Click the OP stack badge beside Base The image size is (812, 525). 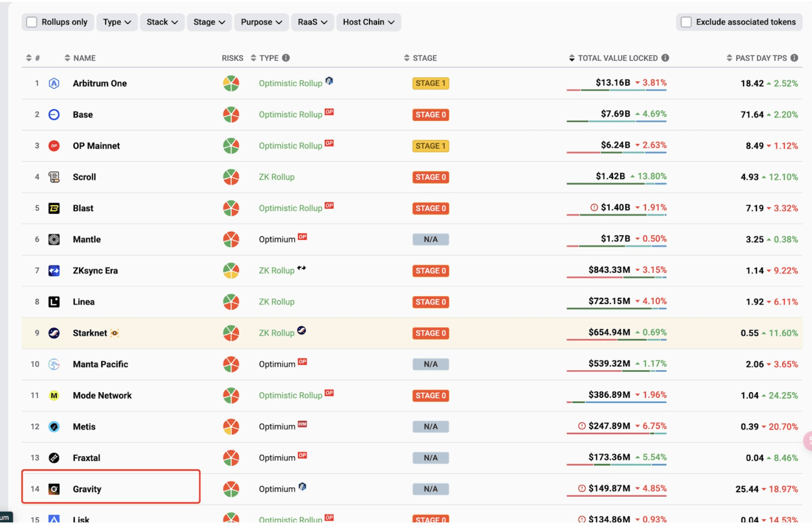pos(329,112)
